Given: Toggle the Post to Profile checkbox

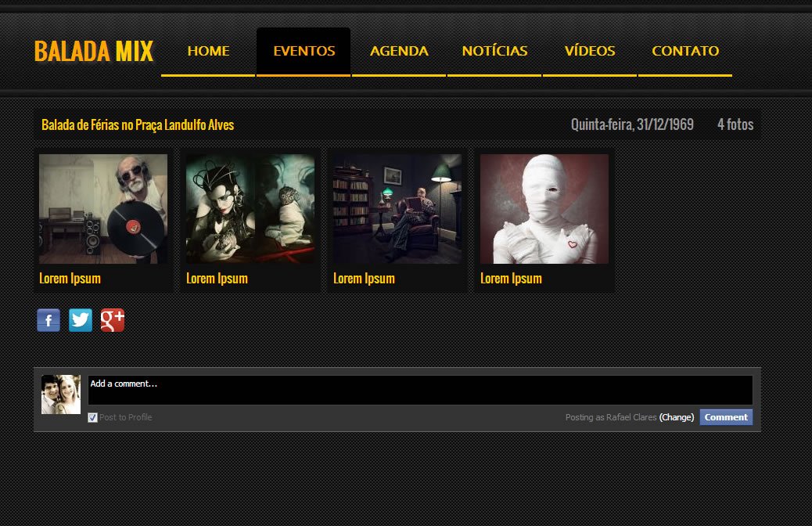Looking at the screenshot, I should 92,418.
